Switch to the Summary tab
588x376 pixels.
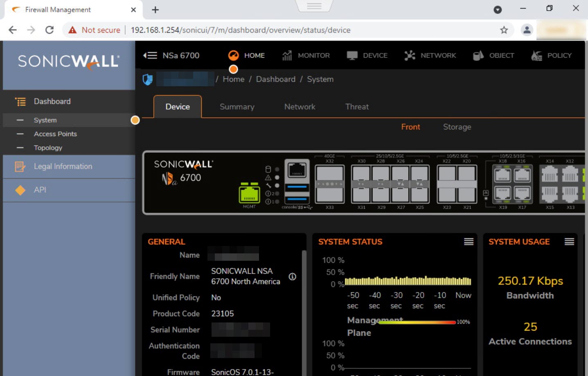(x=237, y=107)
